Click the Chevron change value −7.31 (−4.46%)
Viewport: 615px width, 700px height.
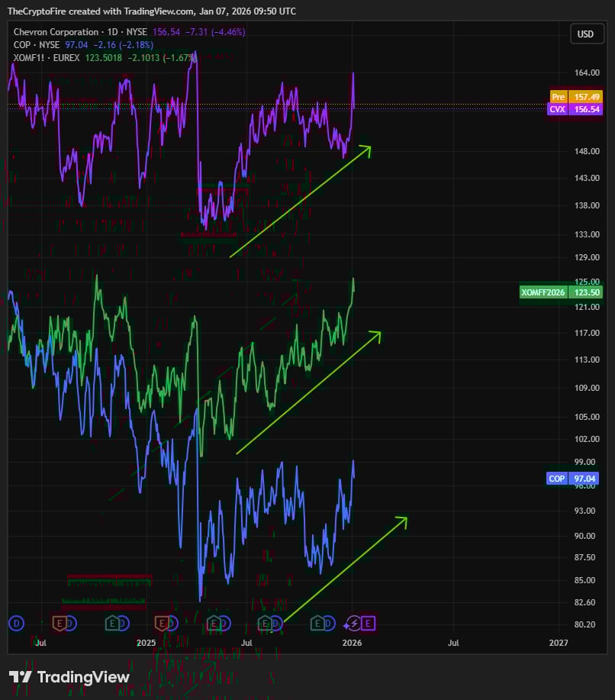point(215,32)
